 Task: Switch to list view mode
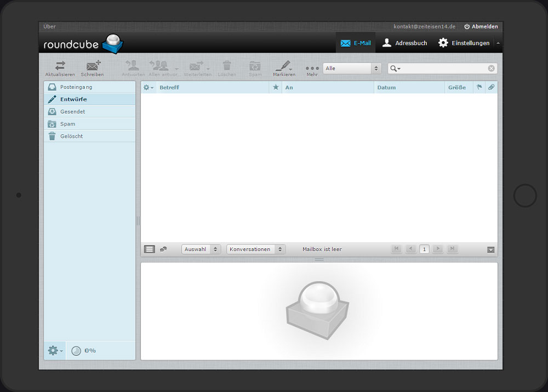tap(150, 249)
